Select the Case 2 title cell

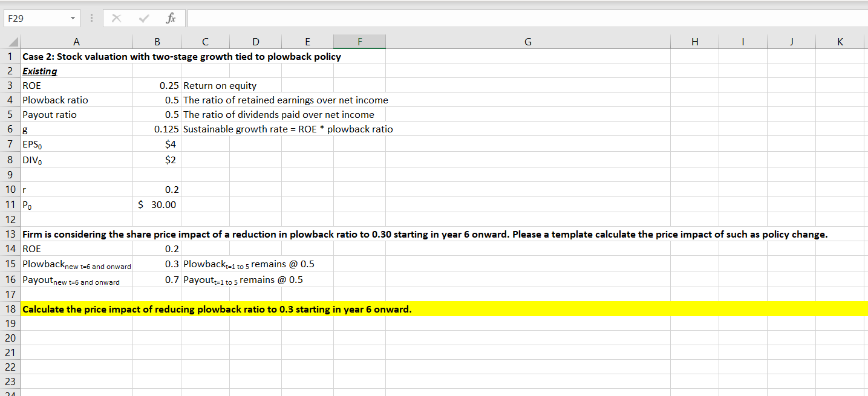[x=76, y=56]
